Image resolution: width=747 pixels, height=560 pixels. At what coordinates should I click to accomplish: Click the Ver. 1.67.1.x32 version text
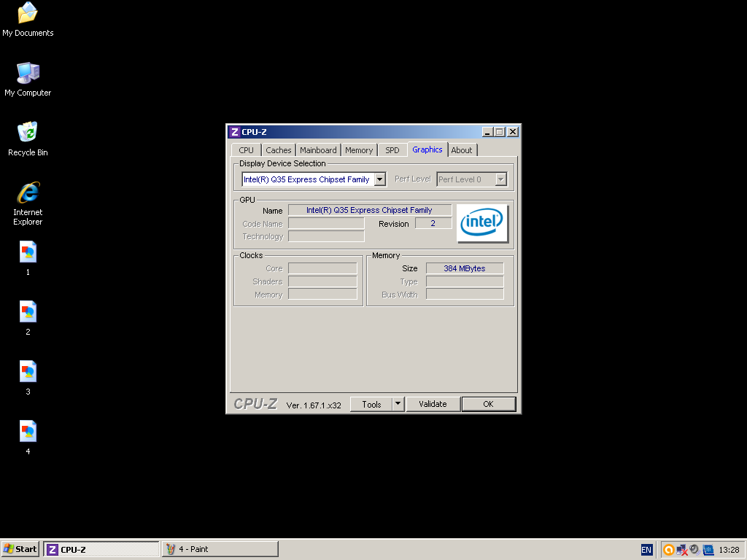314,405
